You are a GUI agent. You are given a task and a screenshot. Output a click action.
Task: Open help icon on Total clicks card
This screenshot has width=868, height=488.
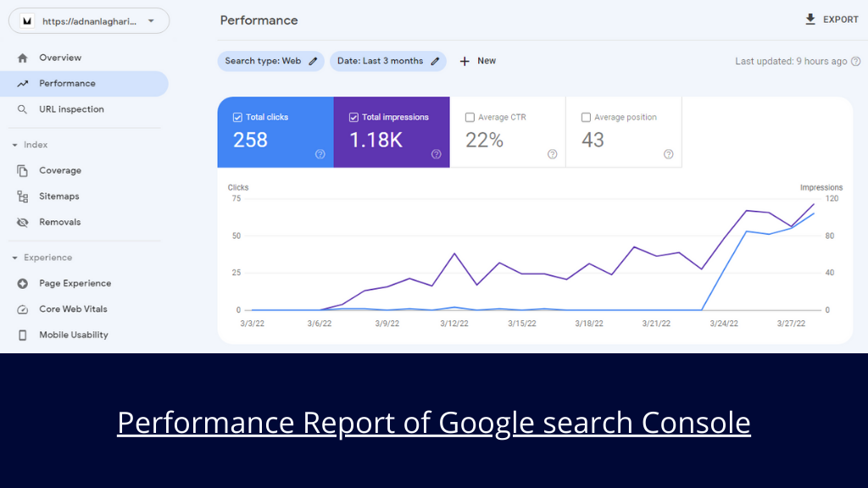click(x=320, y=154)
